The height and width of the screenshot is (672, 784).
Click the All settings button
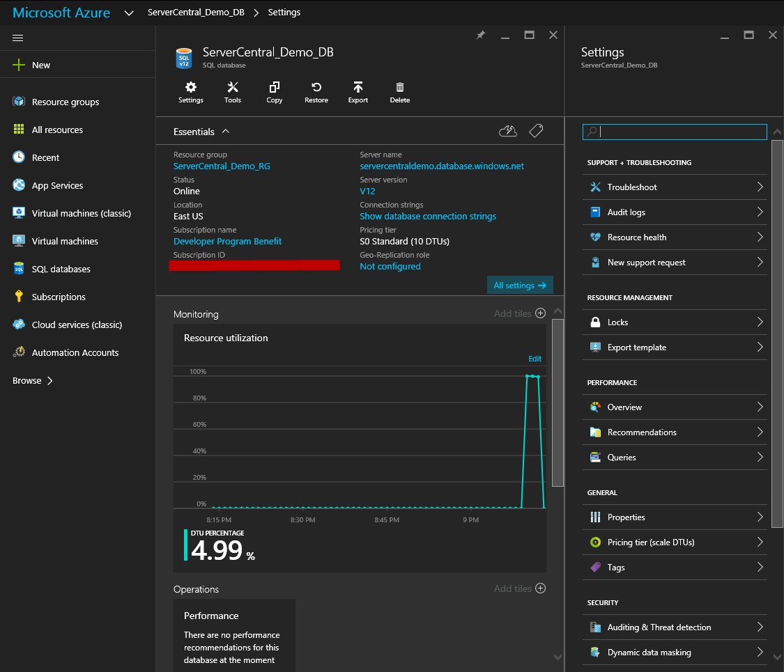519,286
